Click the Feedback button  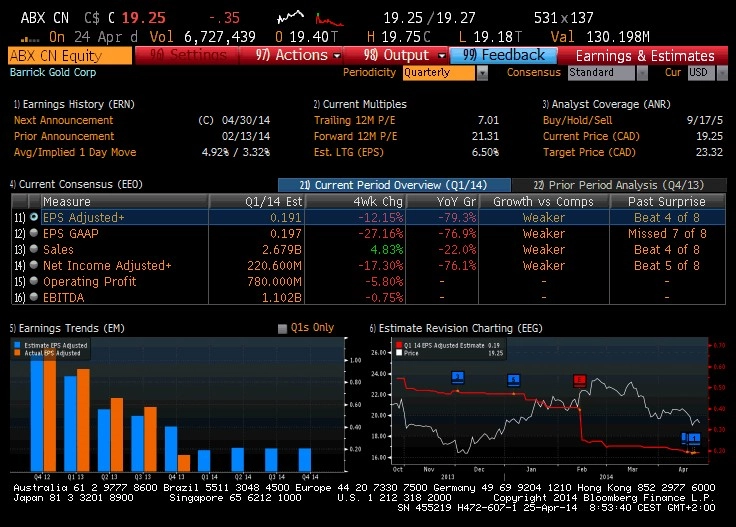(x=503, y=55)
